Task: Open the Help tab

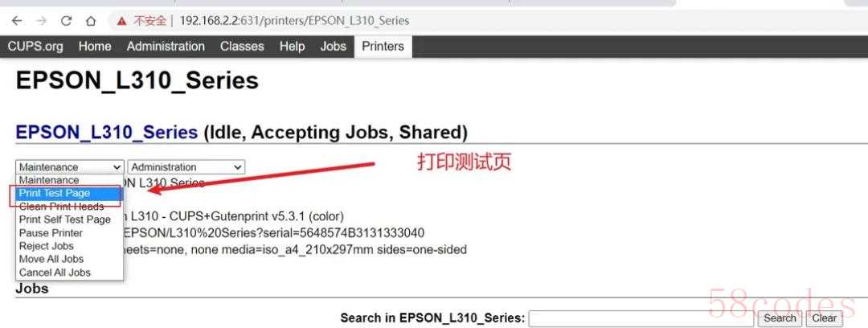Action: [x=292, y=47]
